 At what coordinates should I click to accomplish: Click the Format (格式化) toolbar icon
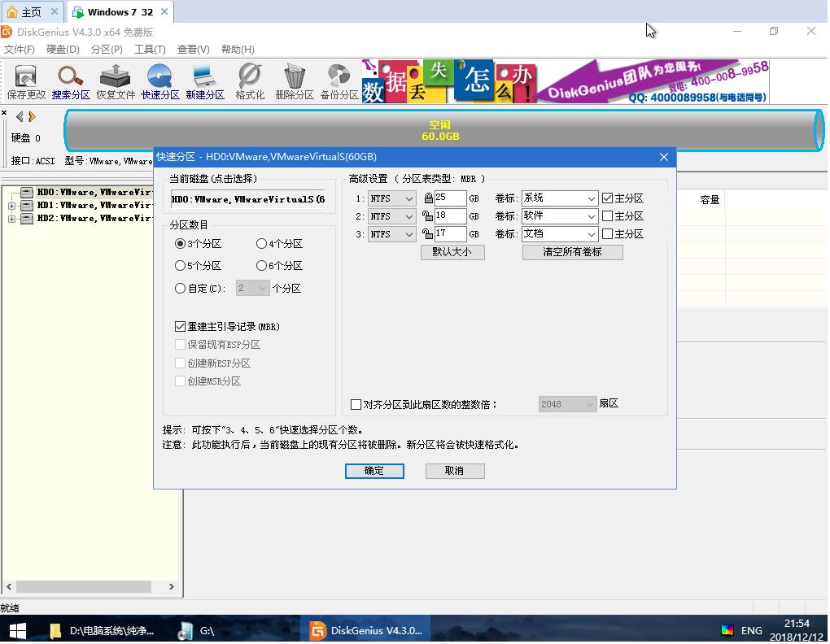pos(250,82)
